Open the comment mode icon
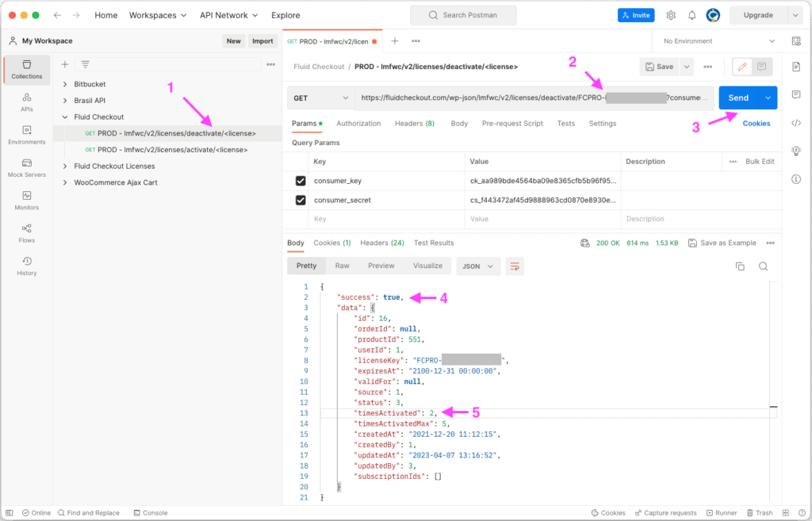Viewport: 812px width, 521px height. click(x=762, y=67)
